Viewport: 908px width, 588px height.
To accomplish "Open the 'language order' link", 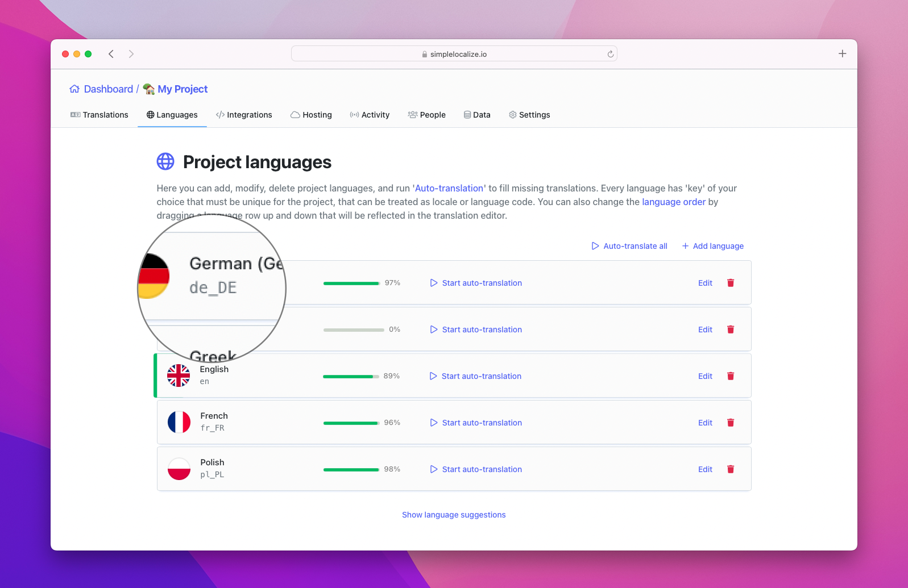I will pyautogui.click(x=674, y=202).
